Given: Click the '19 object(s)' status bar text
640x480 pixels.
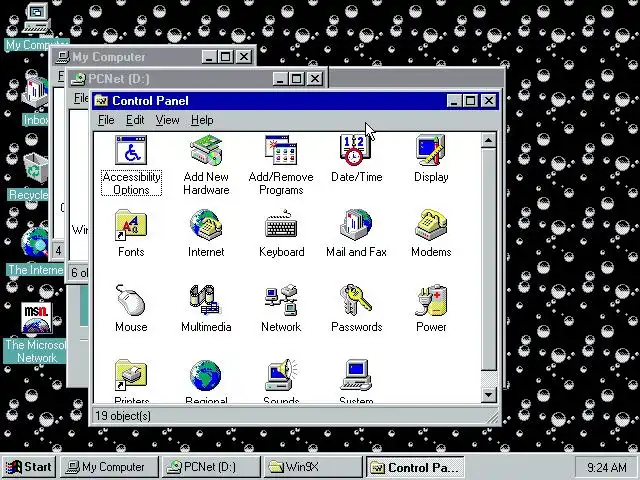Looking at the screenshot, I should click(x=123, y=416).
